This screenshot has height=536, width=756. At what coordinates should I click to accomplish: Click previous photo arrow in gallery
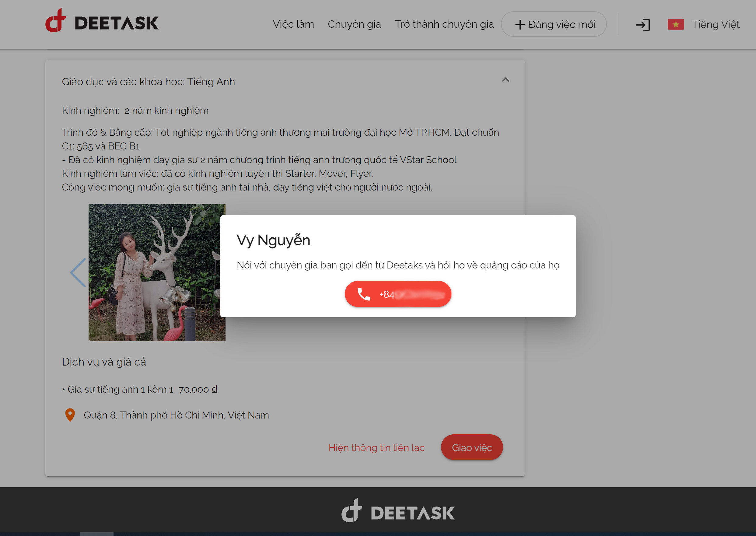coord(78,273)
